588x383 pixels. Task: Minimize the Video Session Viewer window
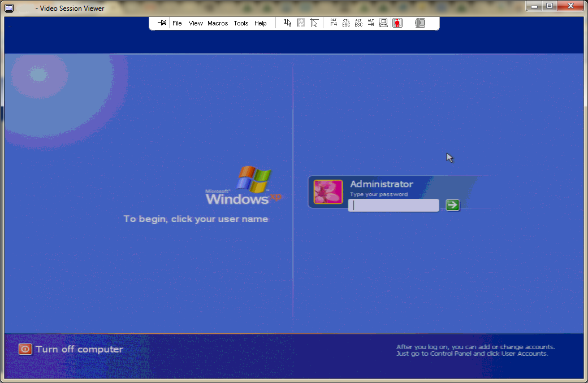[534, 6]
